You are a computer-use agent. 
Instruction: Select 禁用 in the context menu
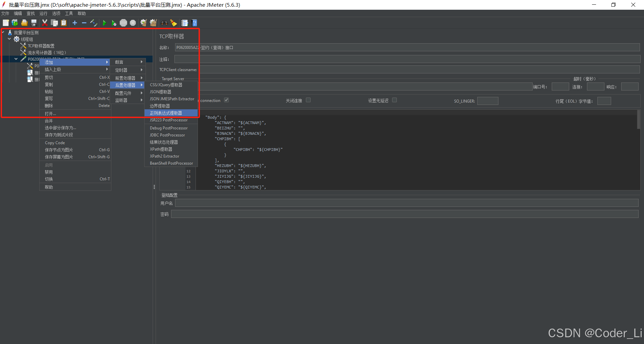(x=75, y=172)
